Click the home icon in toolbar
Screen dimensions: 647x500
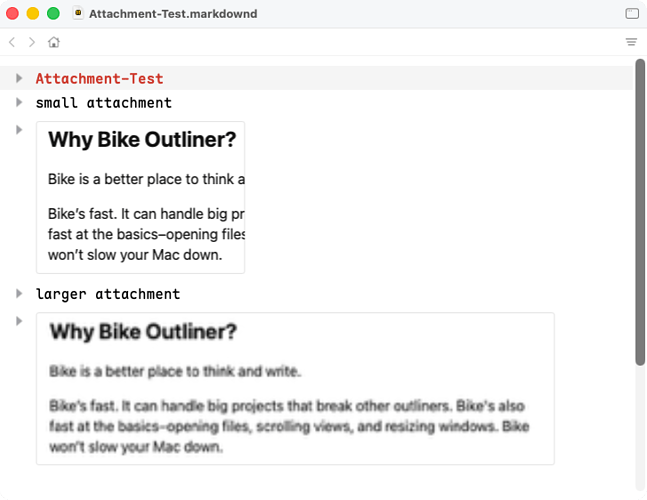pyautogui.click(x=54, y=42)
